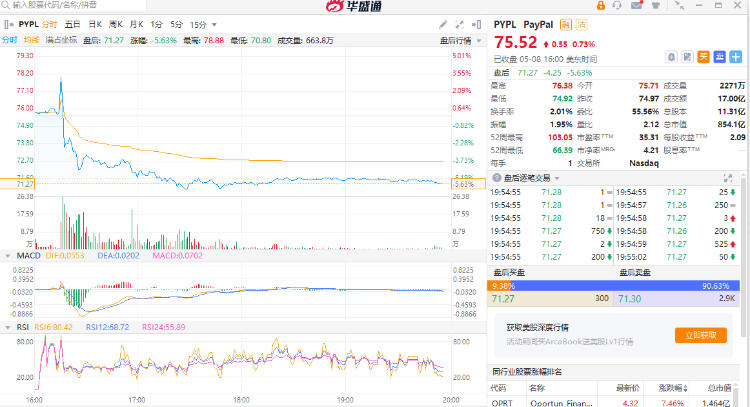Click the shrink window arrows icon

[679, 5]
